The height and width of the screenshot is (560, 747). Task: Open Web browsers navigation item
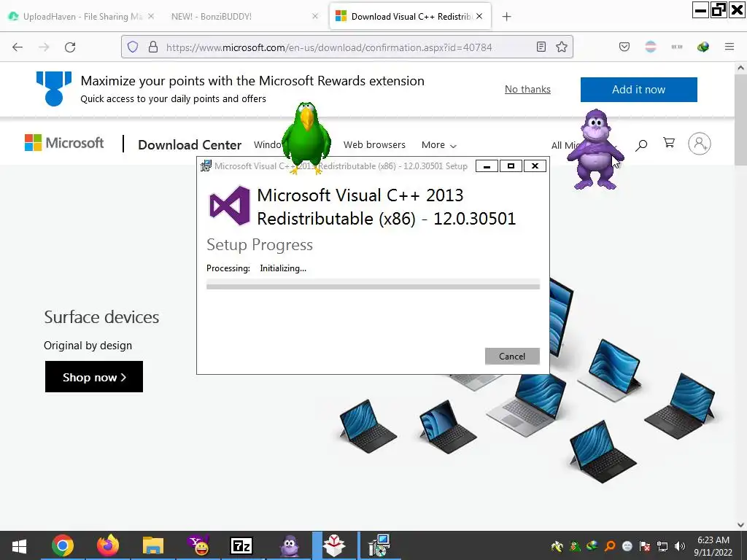374,145
